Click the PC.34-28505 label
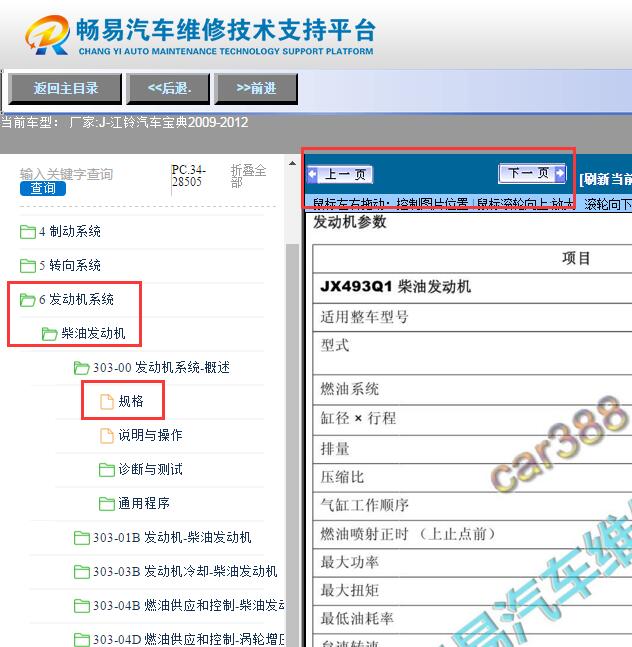 pos(189,175)
